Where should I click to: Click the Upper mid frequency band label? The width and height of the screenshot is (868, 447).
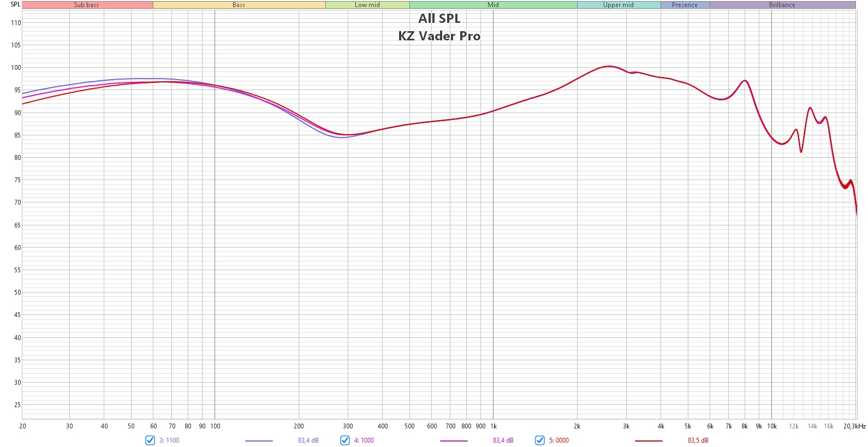coord(619,5)
